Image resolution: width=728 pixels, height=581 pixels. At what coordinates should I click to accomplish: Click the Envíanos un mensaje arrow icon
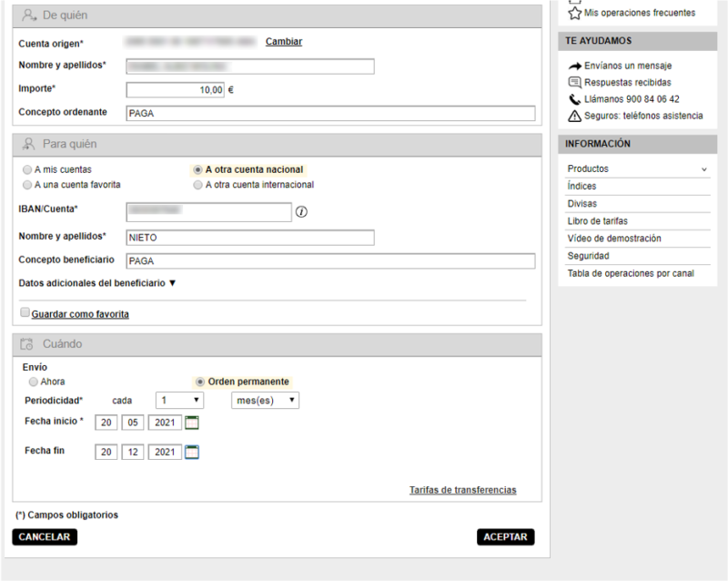(x=574, y=66)
